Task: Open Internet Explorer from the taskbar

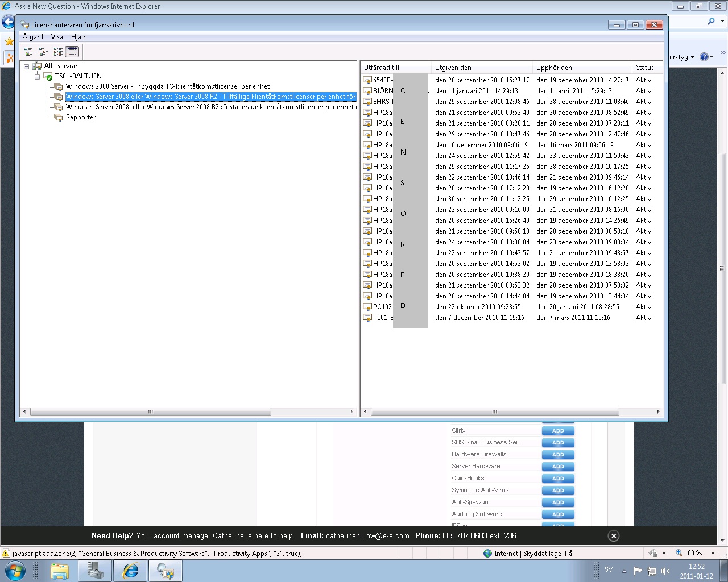Action: (x=130, y=571)
